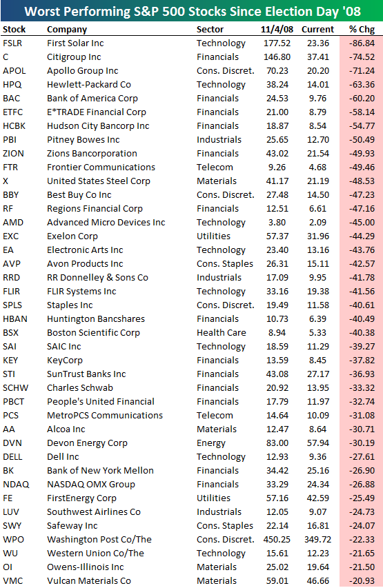Select the Health Care sector cell
Image resolution: width=383 pixels, height=588 pixels.
pyautogui.click(x=221, y=333)
